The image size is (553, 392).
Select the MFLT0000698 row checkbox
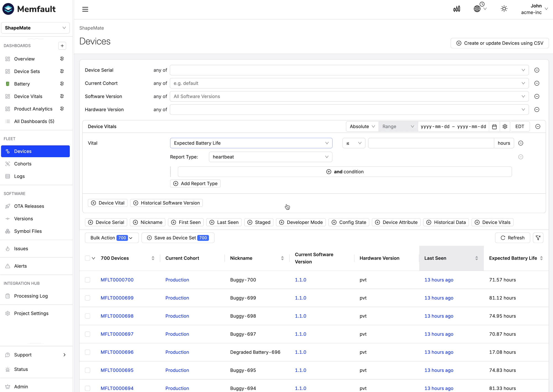[x=88, y=316]
